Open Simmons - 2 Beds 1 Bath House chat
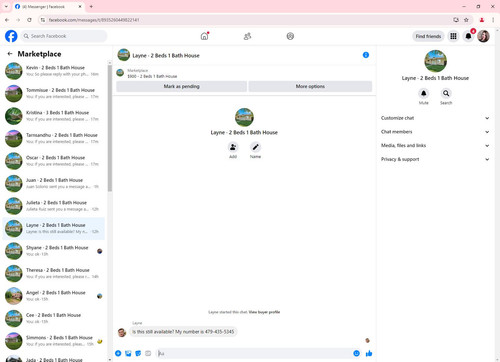 pos(54,341)
